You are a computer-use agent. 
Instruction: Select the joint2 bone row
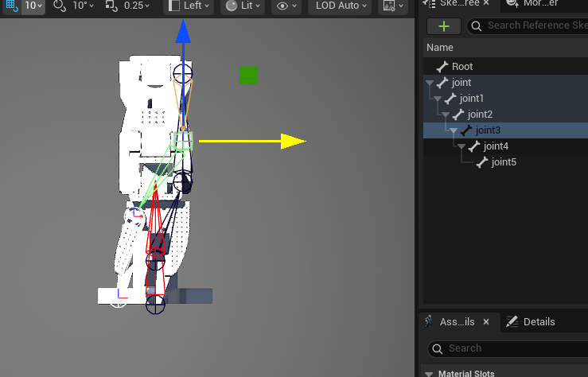[x=505, y=114]
